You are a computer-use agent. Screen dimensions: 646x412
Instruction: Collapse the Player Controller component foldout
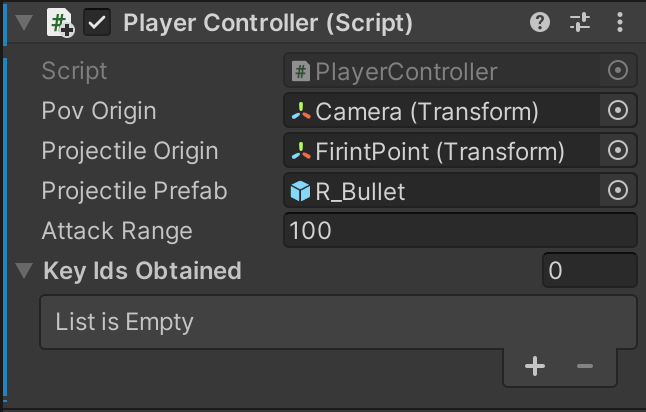tap(24, 23)
